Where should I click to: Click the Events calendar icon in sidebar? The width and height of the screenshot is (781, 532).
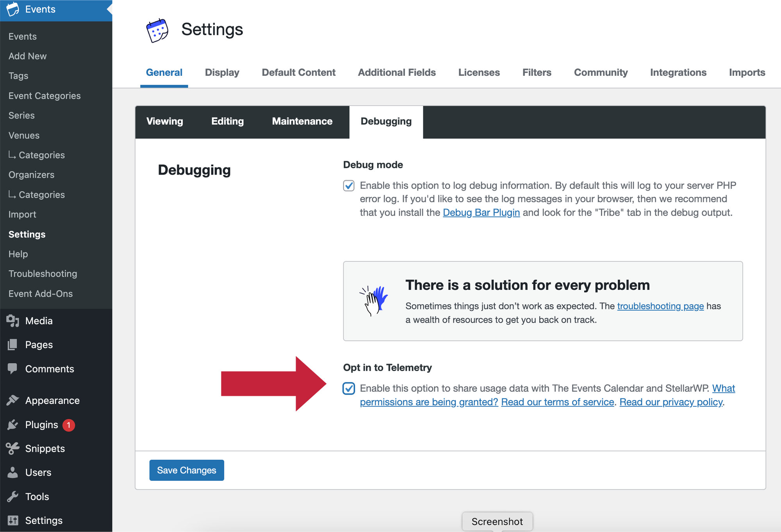click(12, 9)
